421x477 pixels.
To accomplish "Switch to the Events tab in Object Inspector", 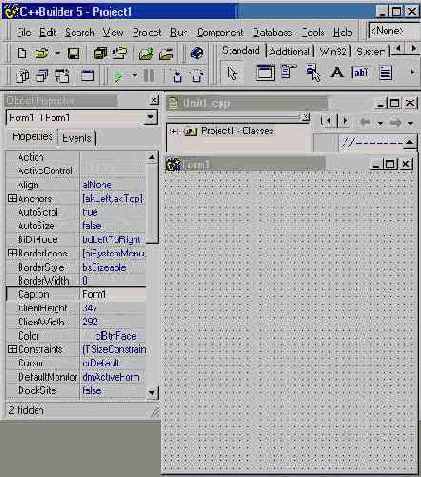I will pos(77,138).
